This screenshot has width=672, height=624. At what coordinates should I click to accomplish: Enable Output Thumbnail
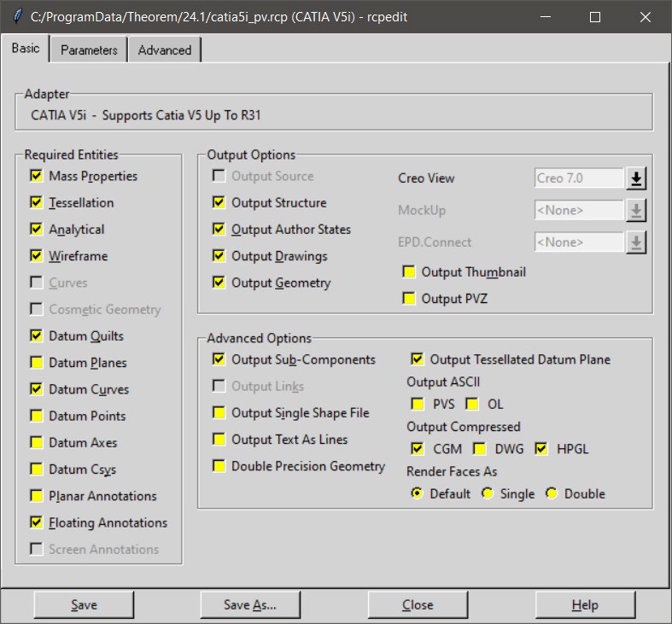coord(409,271)
